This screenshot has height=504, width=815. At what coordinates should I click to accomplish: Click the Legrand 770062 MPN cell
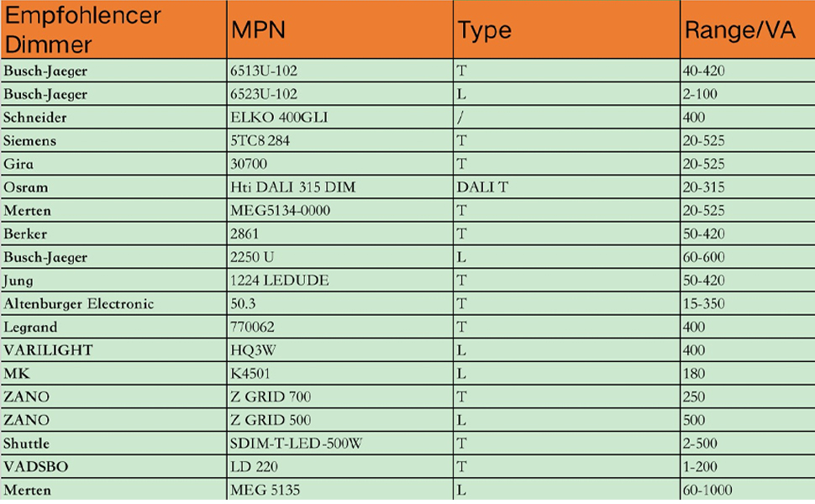340,327
